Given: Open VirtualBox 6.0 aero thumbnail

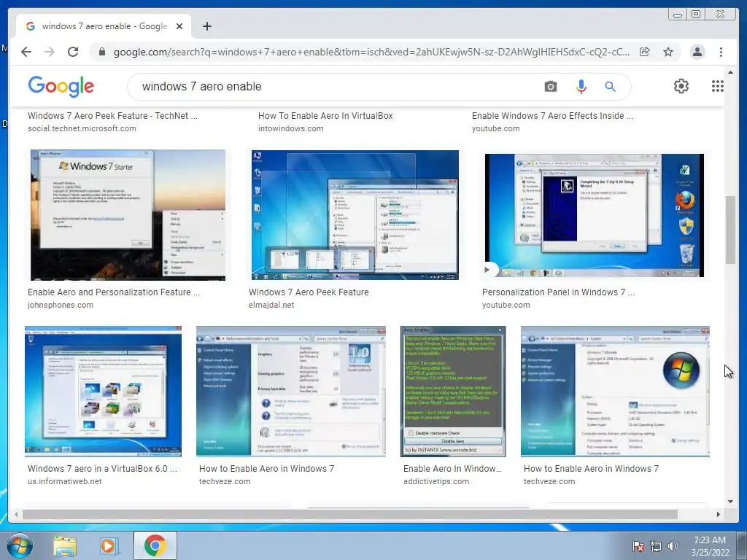Looking at the screenshot, I should point(103,392).
